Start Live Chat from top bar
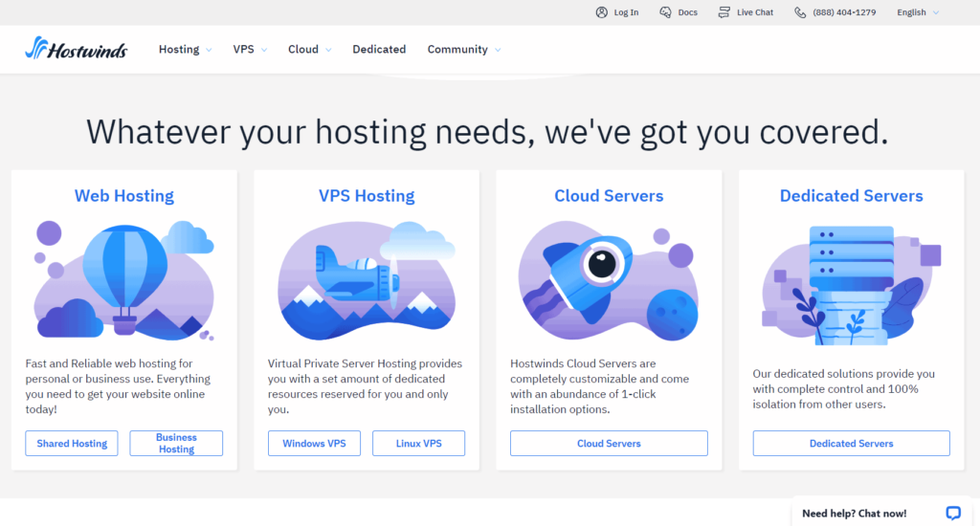Screen dimensions: 980x526 click(x=754, y=12)
